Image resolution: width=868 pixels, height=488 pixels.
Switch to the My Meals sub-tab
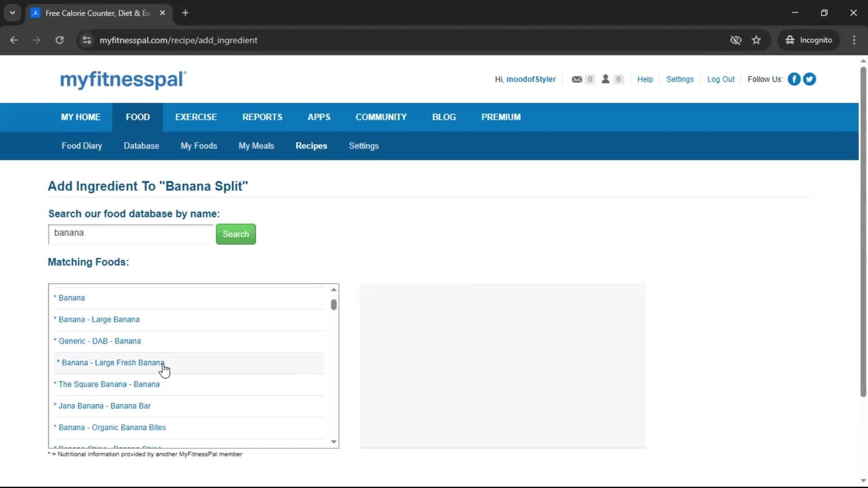coord(256,146)
